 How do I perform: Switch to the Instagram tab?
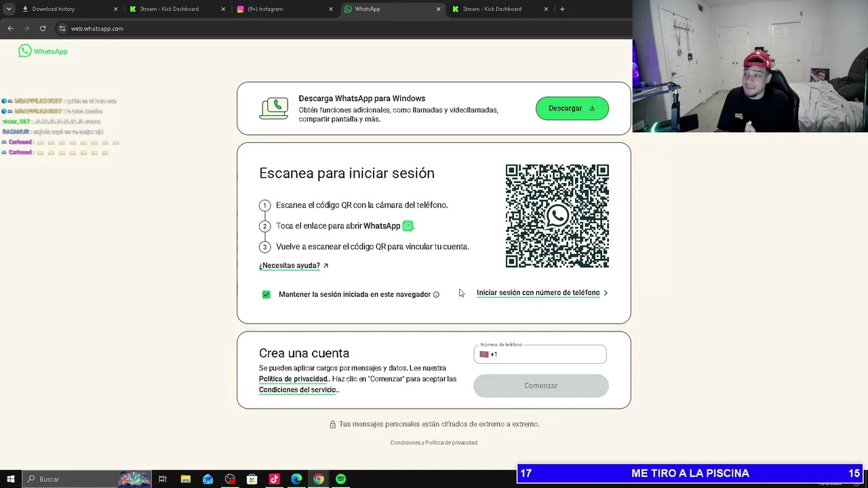click(x=283, y=9)
